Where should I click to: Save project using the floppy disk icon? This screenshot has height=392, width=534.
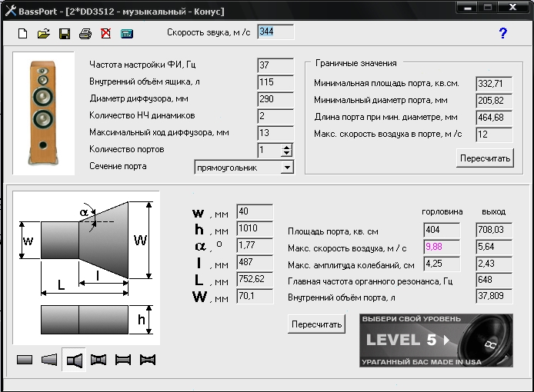click(x=65, y=34)
